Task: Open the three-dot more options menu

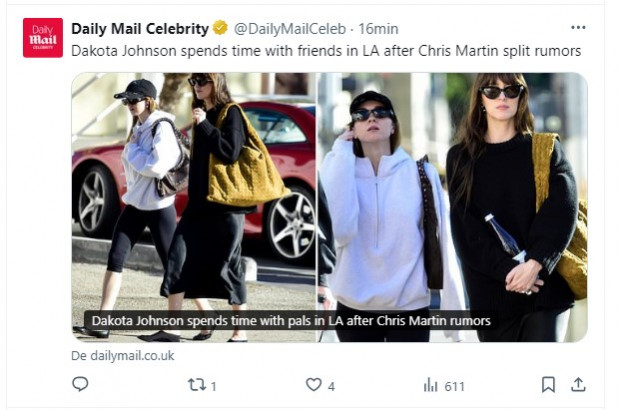Action: tap(578, 27)
